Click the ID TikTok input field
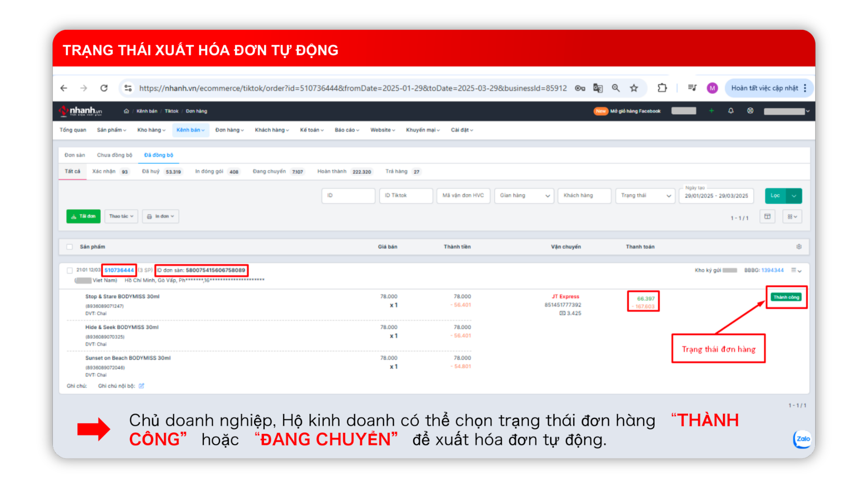The height and width of the screenshot is (488, 868). [x=406, y=196]
